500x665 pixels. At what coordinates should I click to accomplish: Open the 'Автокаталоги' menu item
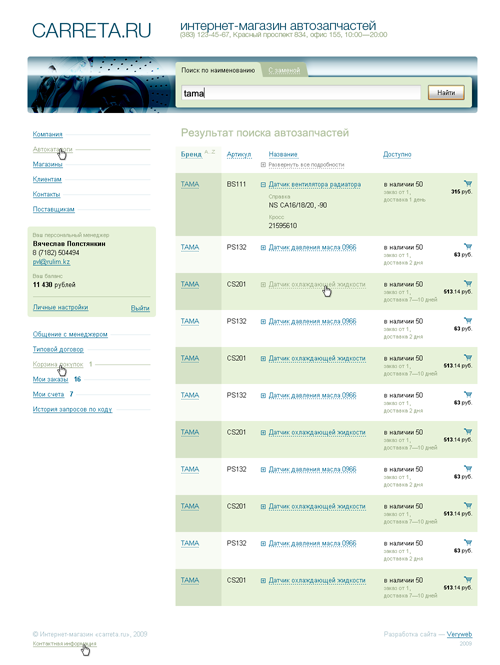pyautogui.click(x=53, y=149)
